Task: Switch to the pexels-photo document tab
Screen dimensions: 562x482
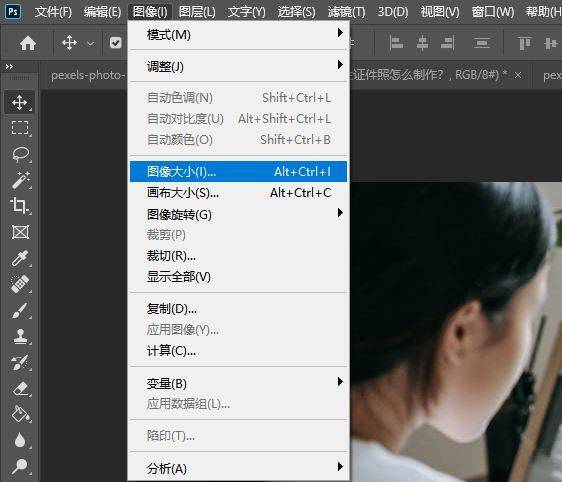Action: (x=88, y=75)
